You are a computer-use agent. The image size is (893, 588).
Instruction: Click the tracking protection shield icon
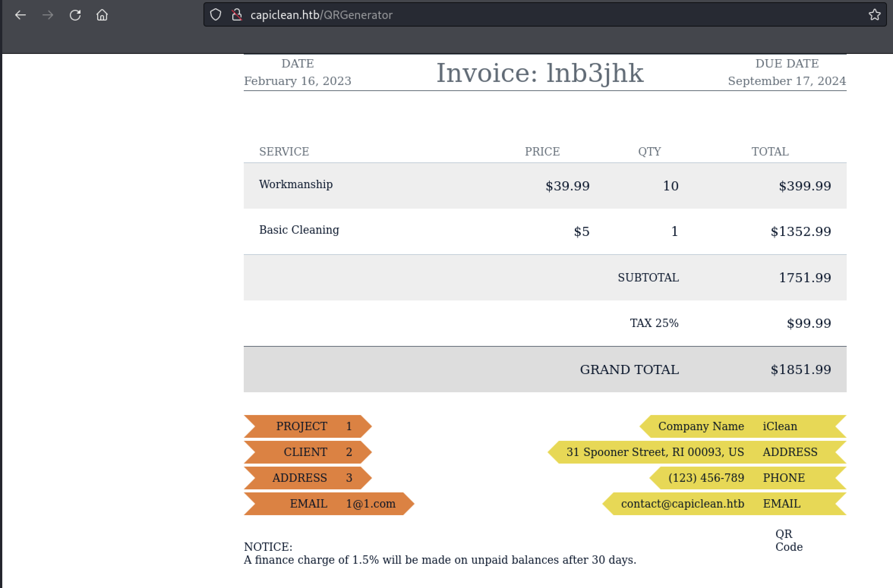point(215,14)
